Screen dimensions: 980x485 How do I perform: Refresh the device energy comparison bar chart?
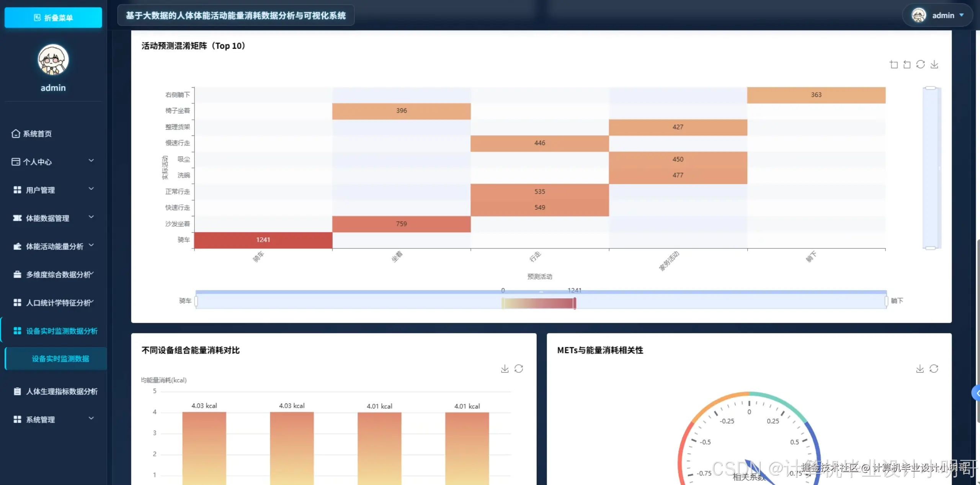(x=519, y=369)
